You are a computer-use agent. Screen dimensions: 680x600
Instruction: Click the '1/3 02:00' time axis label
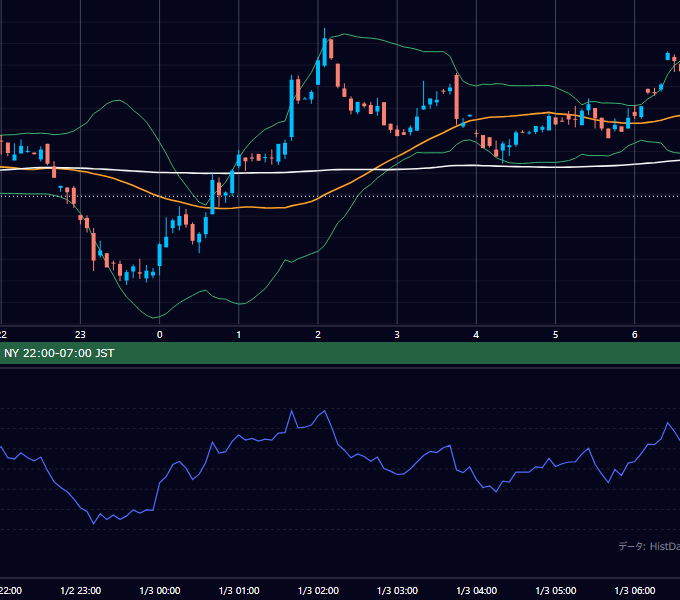click(318, 590)
